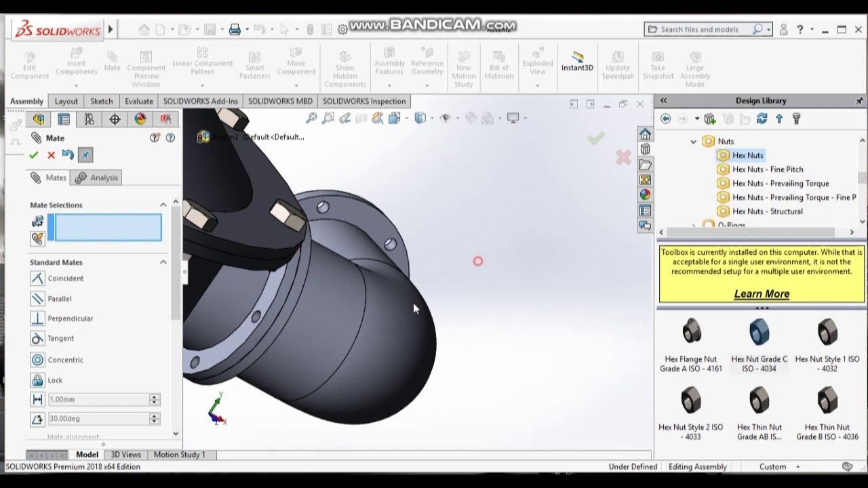Click the mate entities selection box
Viewport: 868px width, 488px height.
pyautogui.click(x=108, y=227)
